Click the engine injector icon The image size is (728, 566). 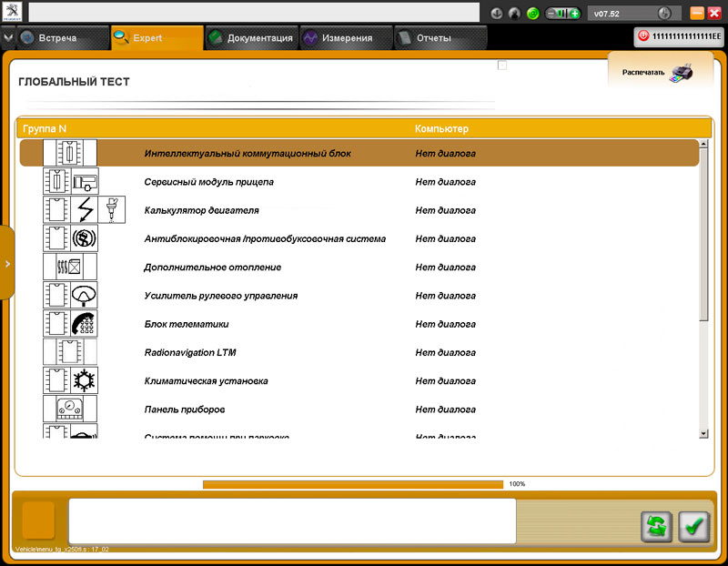point(112,210)
